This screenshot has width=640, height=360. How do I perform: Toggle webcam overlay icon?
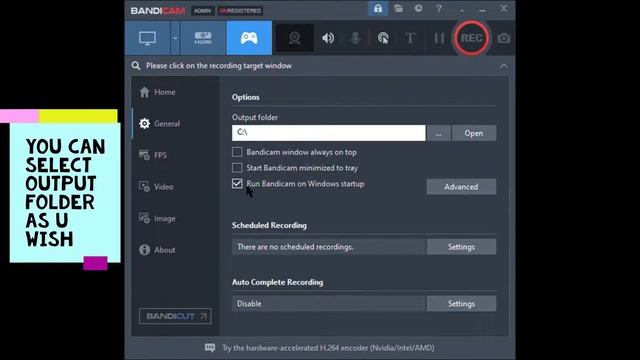[x=295, y=38]
